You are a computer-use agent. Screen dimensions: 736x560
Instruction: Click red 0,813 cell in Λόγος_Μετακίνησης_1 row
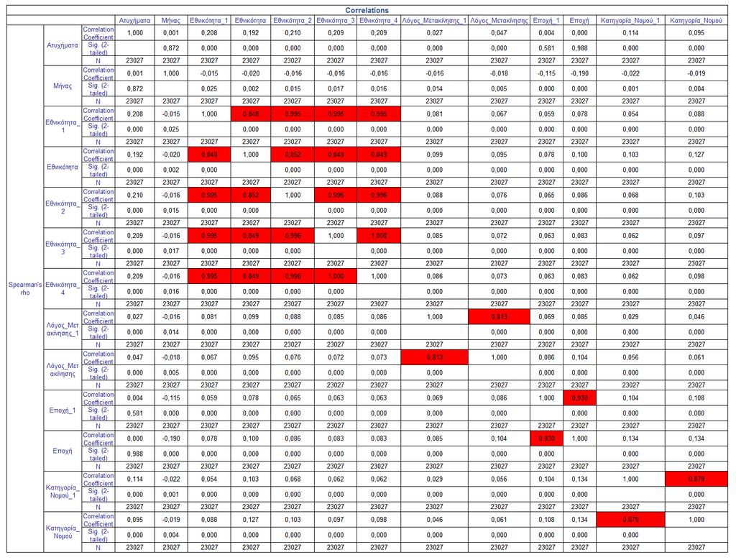click(499, 317)
